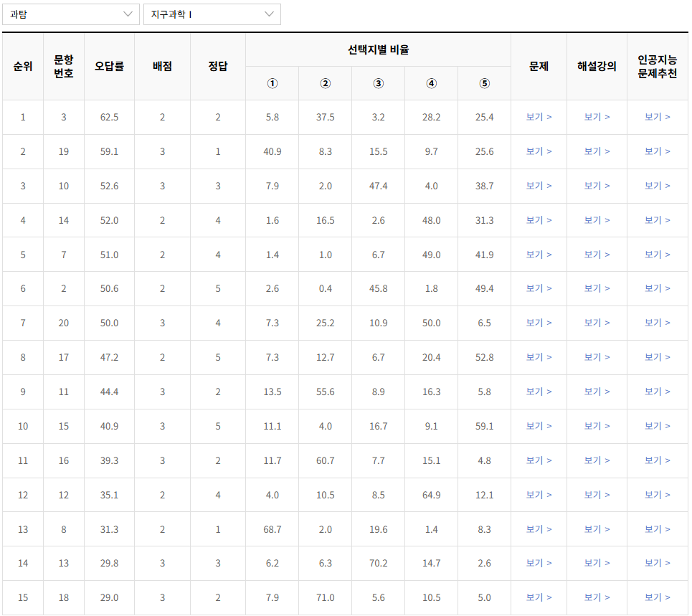Open AI recommendation for question 2

point(658,289)
